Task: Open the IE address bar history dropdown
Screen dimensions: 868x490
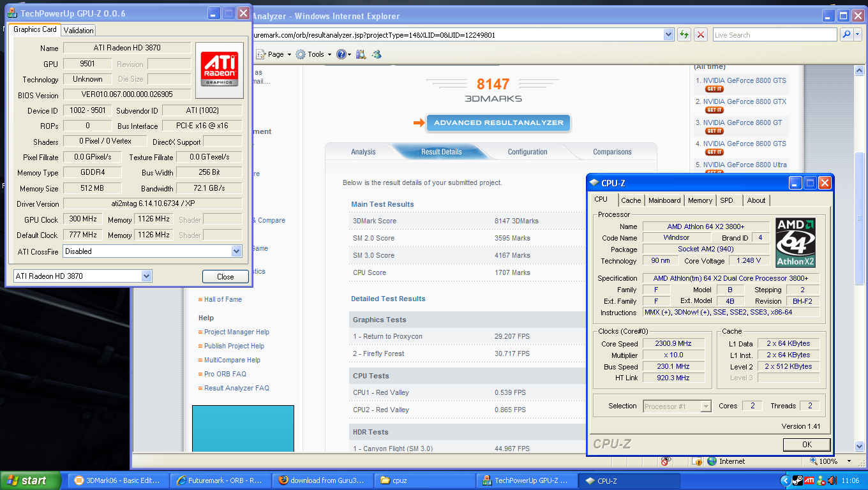Action: [x=668, y=35]
